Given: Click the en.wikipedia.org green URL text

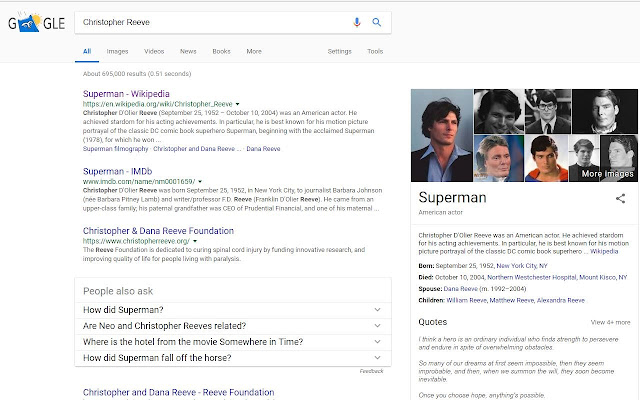Looking at the screenshot, I should (x=158, y=104).
